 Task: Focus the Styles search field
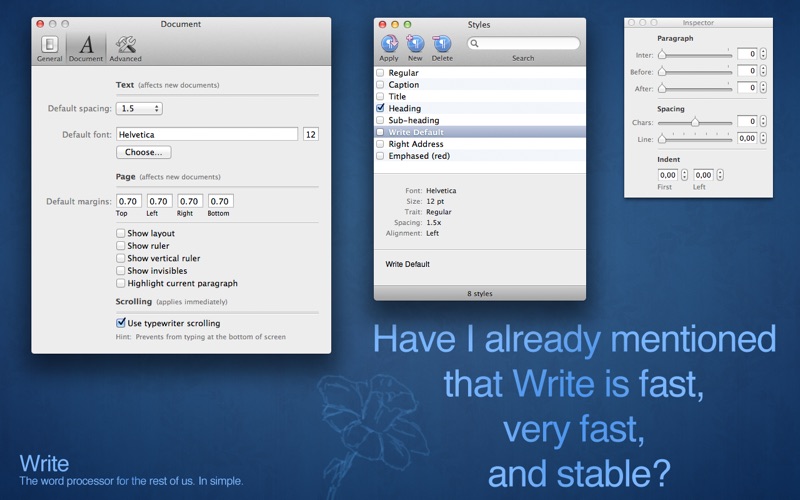(x=523, y=43)
